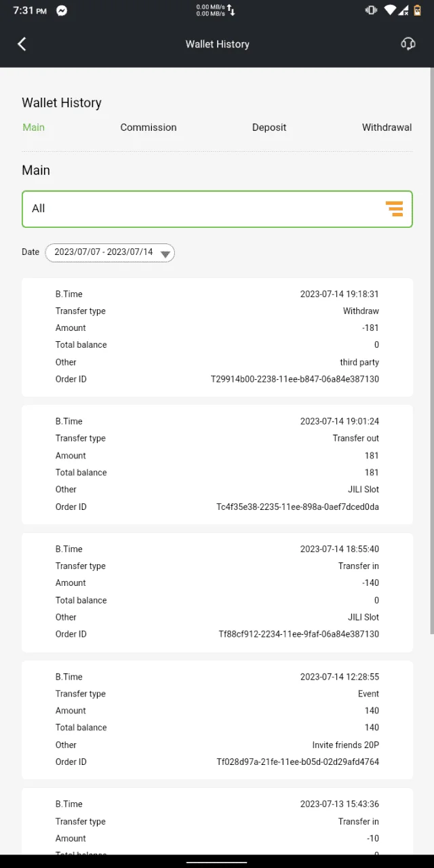Switch to the Withdrawal tab
Viewport: 434px width, 868px height.
387,127
